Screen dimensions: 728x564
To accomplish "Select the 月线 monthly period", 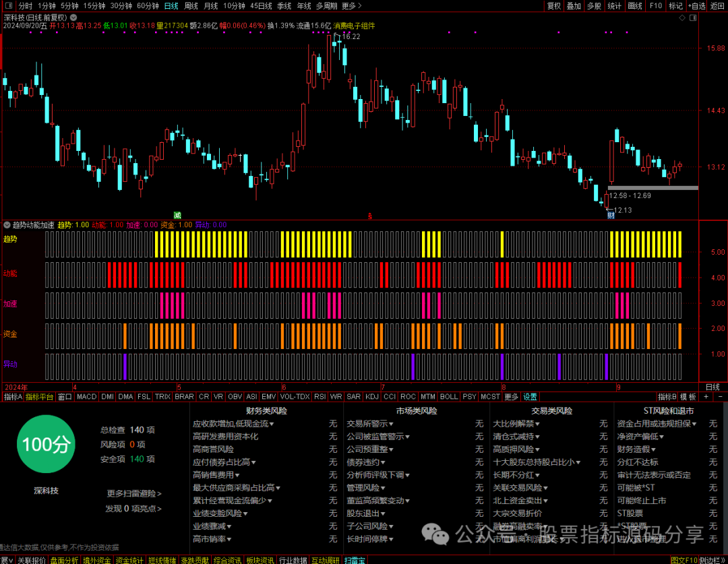I will pyautogui.click(x=211, y=5).
